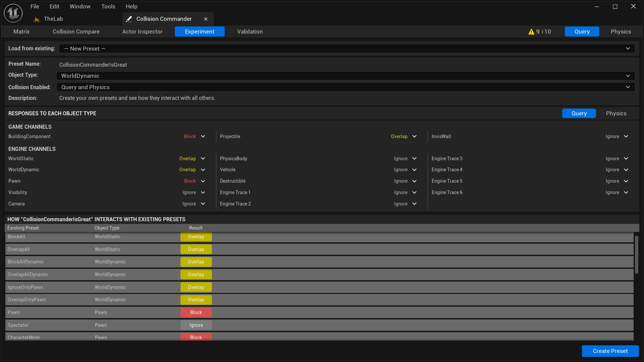Switch to the Validation tab

click(x=250, y=32)
